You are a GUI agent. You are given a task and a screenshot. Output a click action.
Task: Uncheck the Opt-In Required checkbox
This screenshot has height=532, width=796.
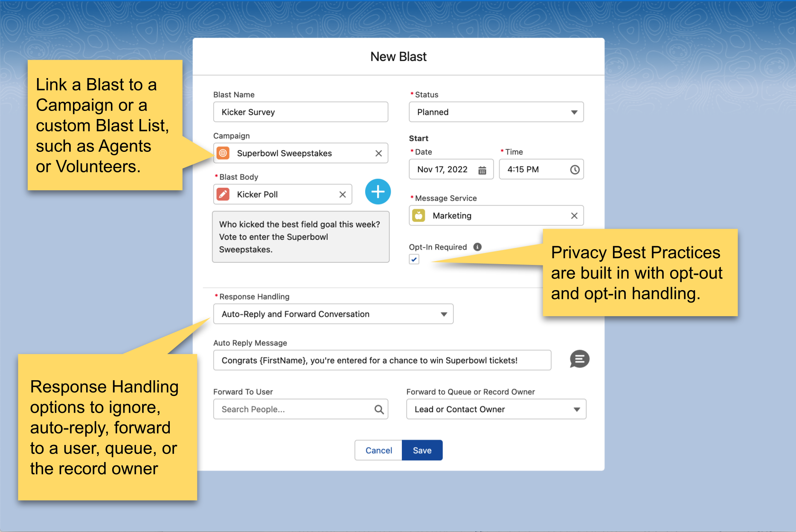[413, 259]
